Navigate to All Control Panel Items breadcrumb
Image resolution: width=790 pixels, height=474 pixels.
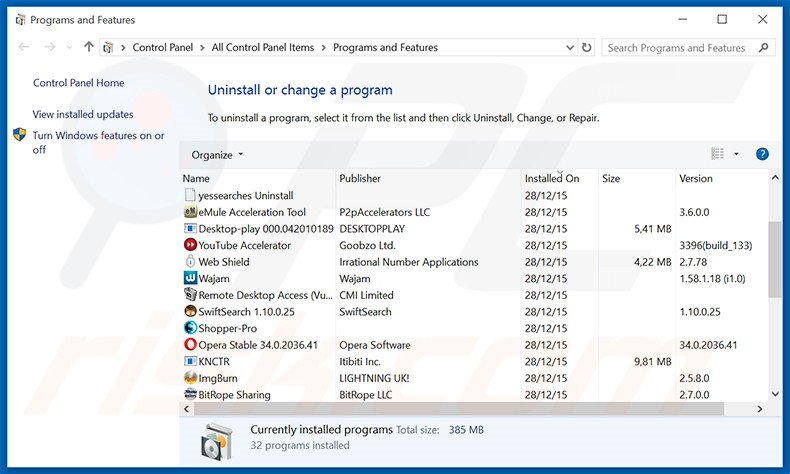pyautogui.click(x=262, y=48)
